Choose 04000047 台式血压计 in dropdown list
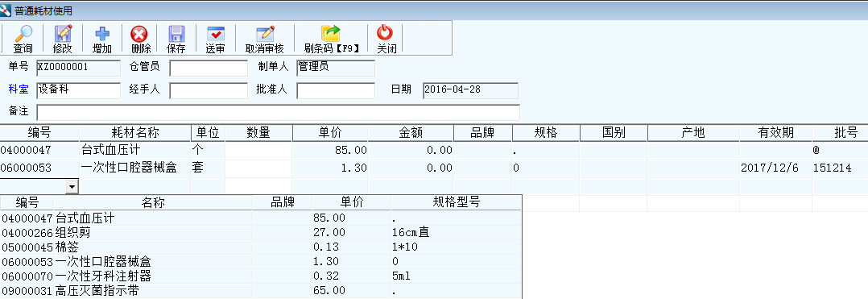This screenshot has height=299, width=868. pos(261,218)
